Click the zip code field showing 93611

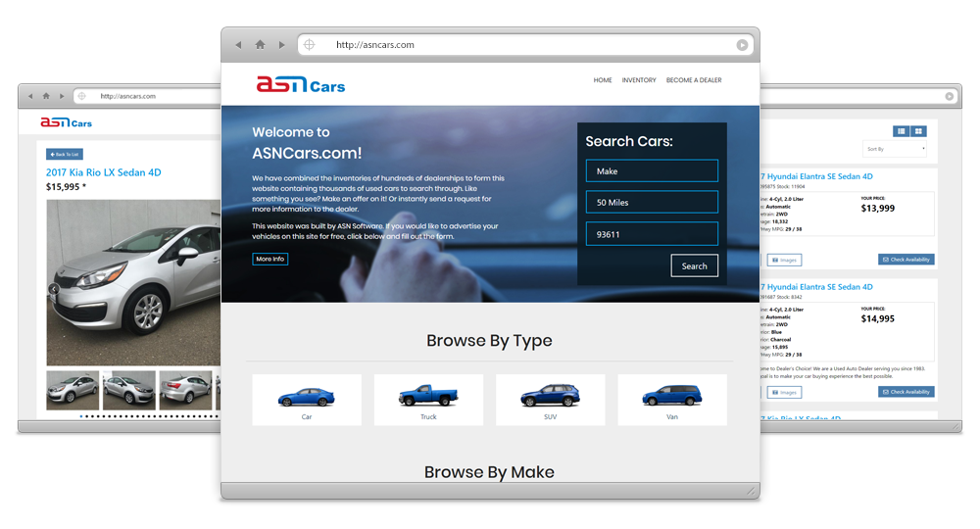[x=652, y=234]
